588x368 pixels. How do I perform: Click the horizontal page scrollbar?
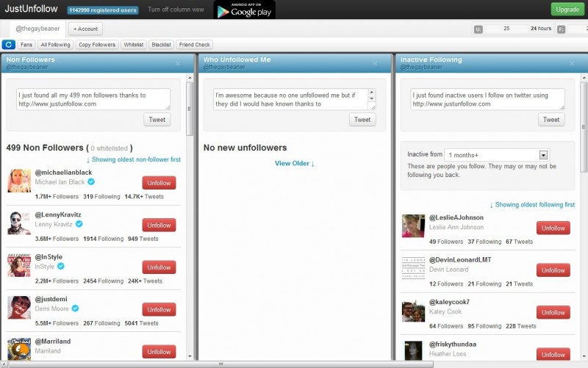[221, 364]
